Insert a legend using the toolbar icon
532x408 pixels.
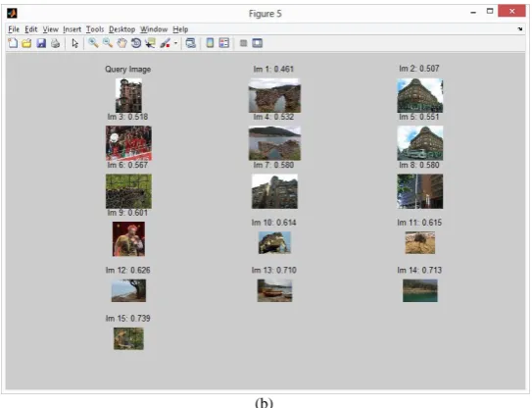pyautogui.click(x=224, y=43)
